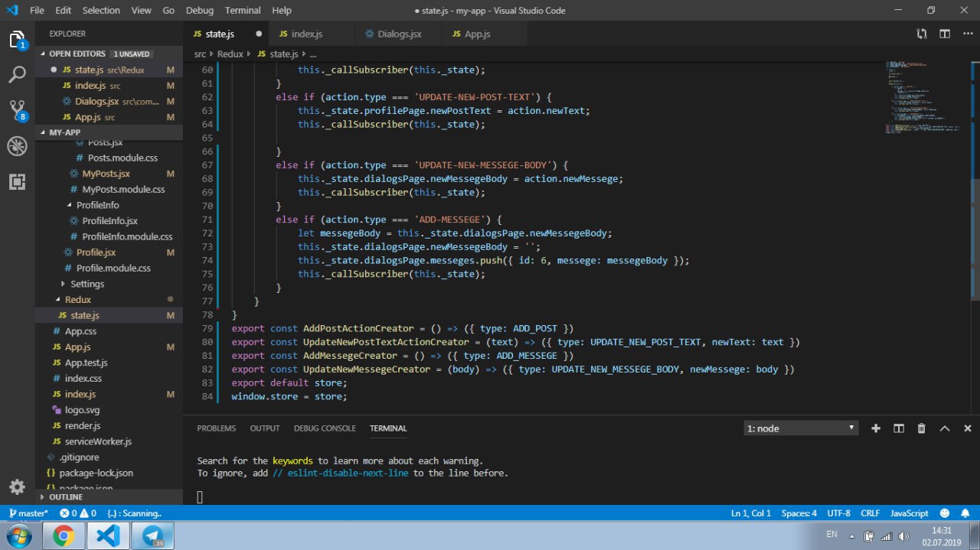Click the JavaScript language mode indicator
The image size is (980, 550).
tap(909, 513)
